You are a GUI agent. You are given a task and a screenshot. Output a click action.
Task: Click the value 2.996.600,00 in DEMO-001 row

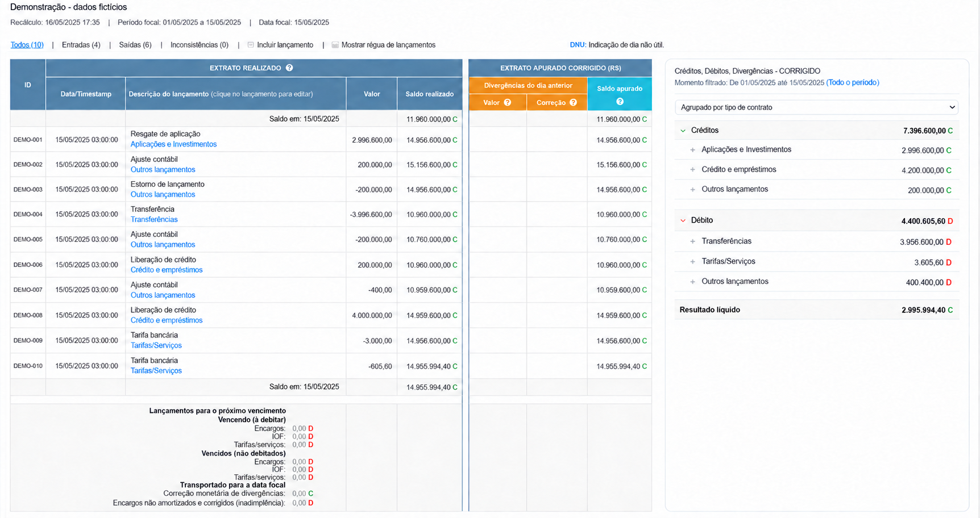coord(372,140)
